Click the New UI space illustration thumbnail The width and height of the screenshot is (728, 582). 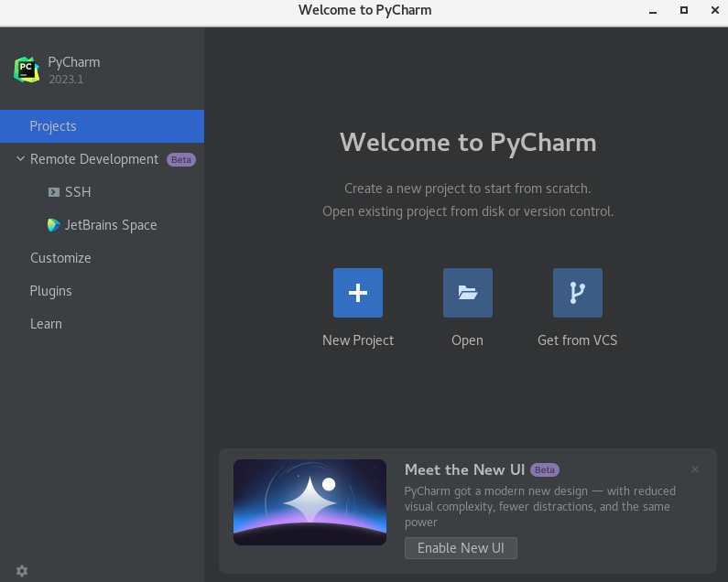[310, 502]
